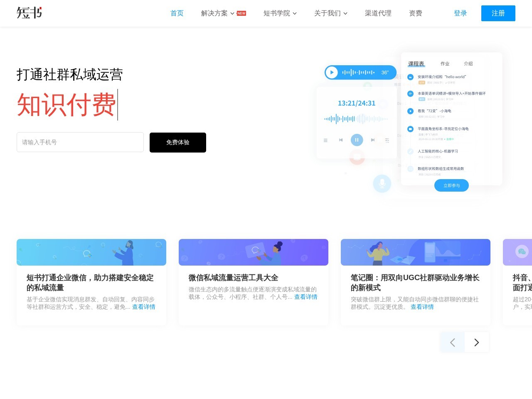Click homework icon beside 人工智能的核心

[410, 151]
